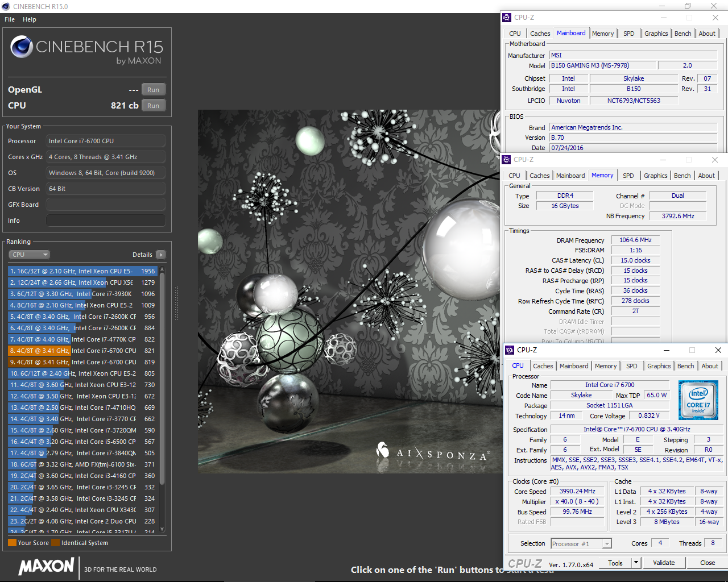
Task: Click the Intel Core i7 inside logo
Action: coord(698,401)
